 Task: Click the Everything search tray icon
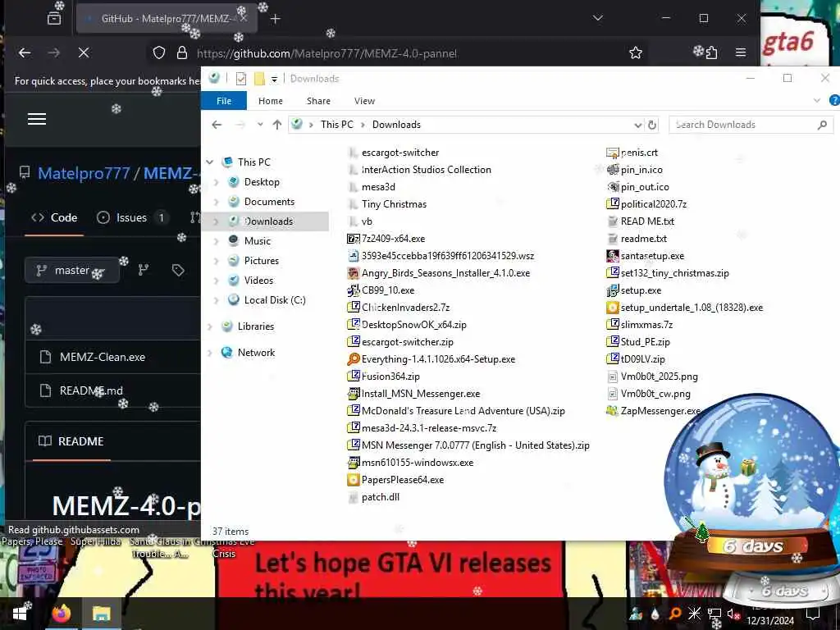click(x=675, y=614)
